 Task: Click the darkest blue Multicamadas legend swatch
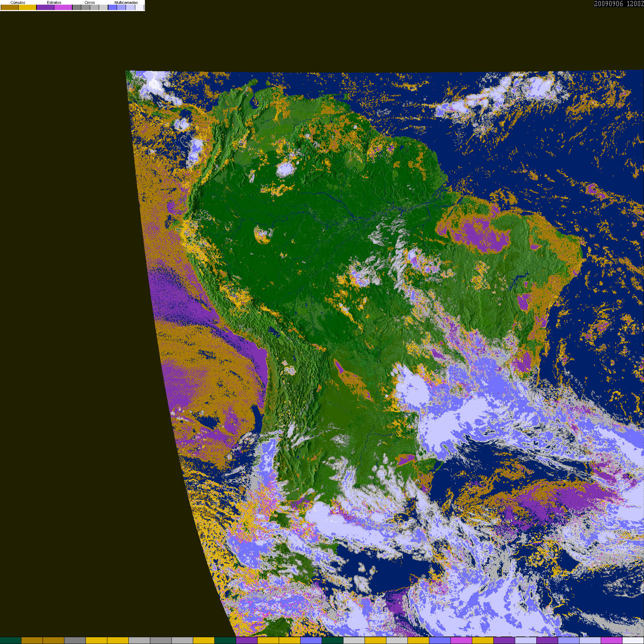coord(112,7)
